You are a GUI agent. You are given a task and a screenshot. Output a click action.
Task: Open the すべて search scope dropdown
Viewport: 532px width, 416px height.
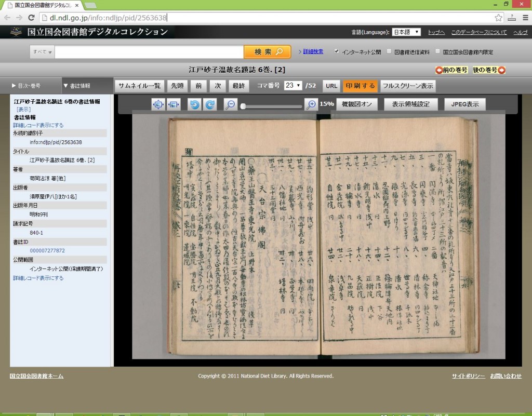click(42, 52)
